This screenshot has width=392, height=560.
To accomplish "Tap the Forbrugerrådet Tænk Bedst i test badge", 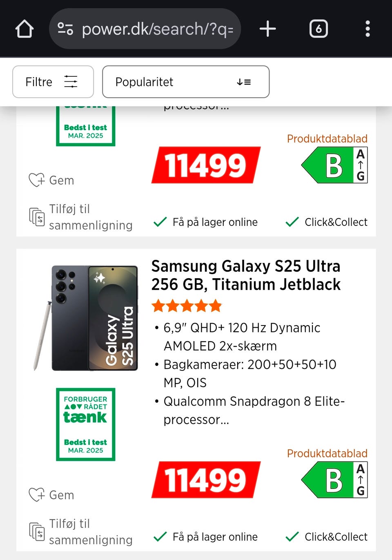I will pyautogui.click(x=86, y=424).
